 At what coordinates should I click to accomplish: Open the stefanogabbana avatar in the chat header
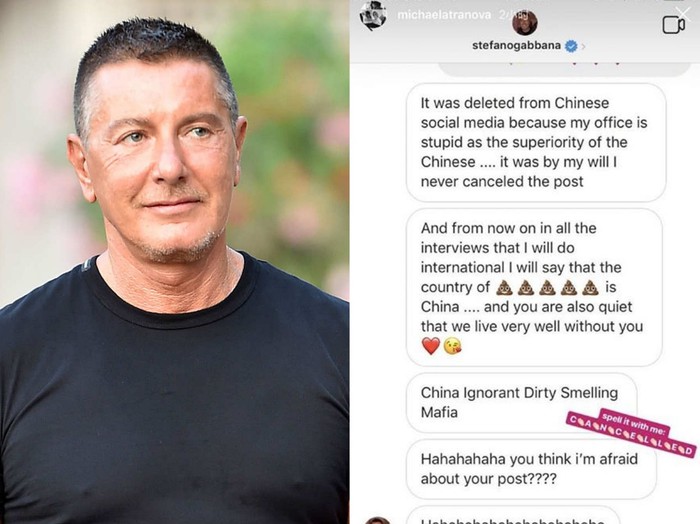(525, 23)
